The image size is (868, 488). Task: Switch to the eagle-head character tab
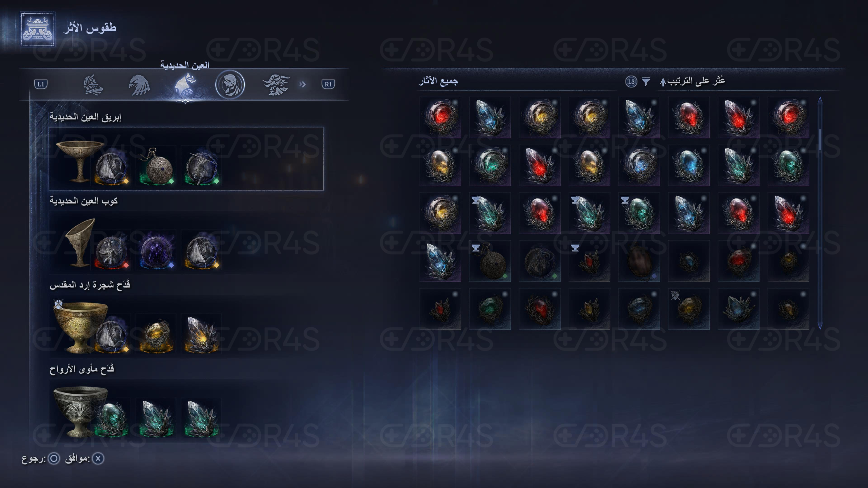[139, 85]
